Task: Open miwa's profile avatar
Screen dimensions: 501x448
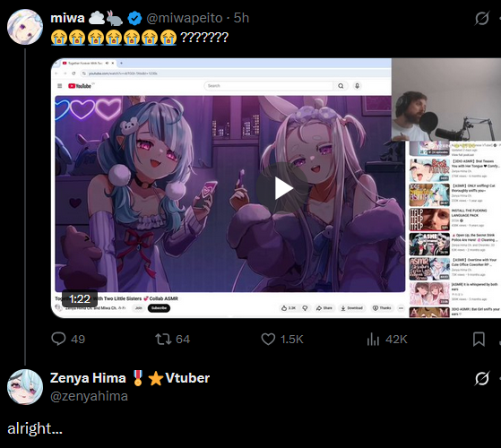Action: [x=25, y=27]
